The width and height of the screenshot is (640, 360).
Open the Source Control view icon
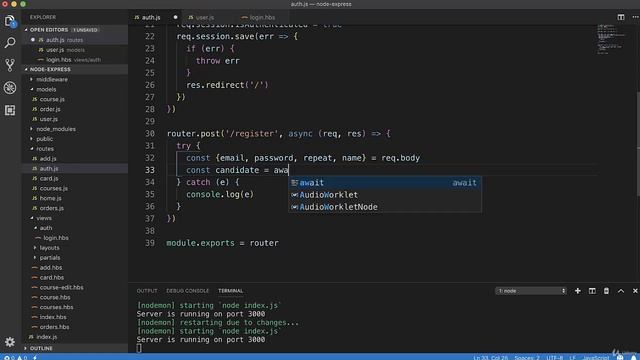pyautogui.click(x=10, y=65)
